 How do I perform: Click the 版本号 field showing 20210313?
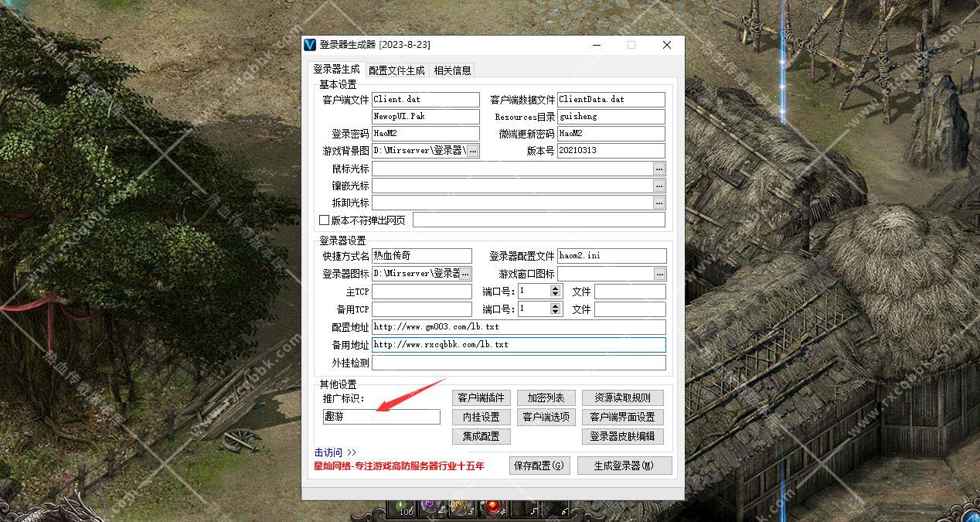point(611,151)
